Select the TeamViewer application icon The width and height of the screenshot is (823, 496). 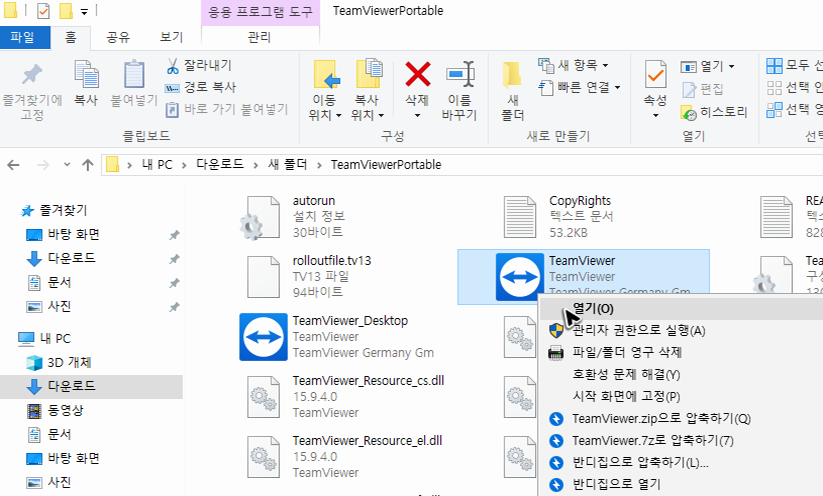coord(520,277)
